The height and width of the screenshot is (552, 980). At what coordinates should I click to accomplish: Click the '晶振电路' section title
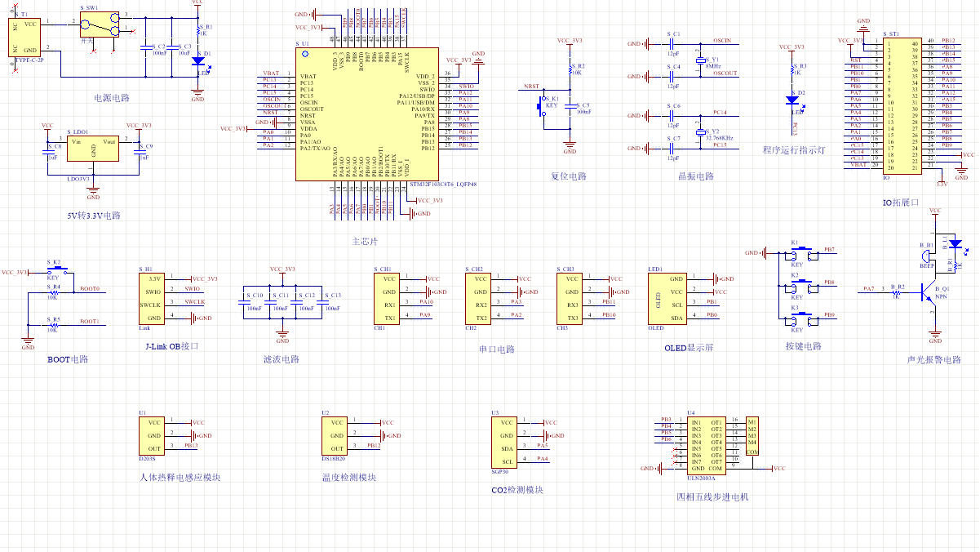tap(696, 176)
